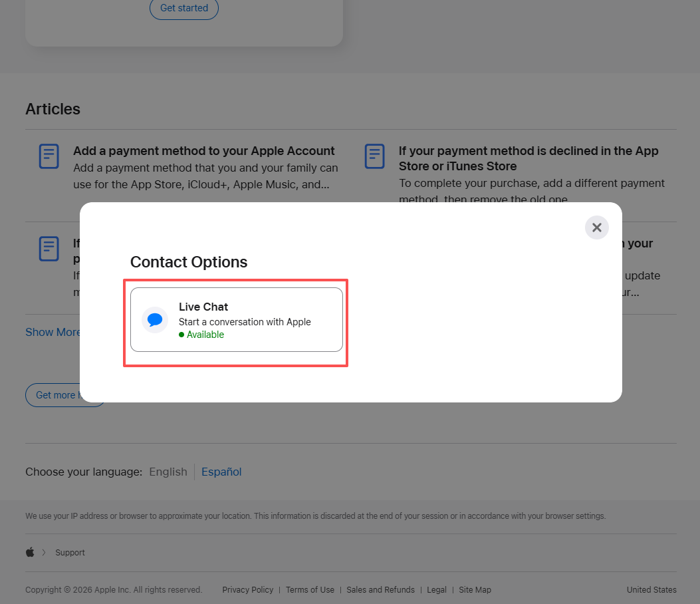Click the Apple logo in footer breadcrumb
Screen dimensions: 700x604
click(30, 552)
